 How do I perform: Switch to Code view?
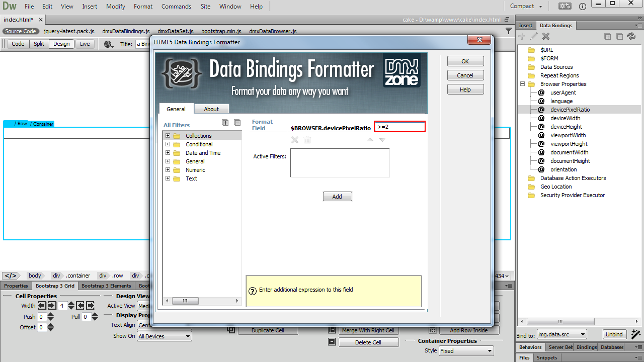click(x=18, y=44)
